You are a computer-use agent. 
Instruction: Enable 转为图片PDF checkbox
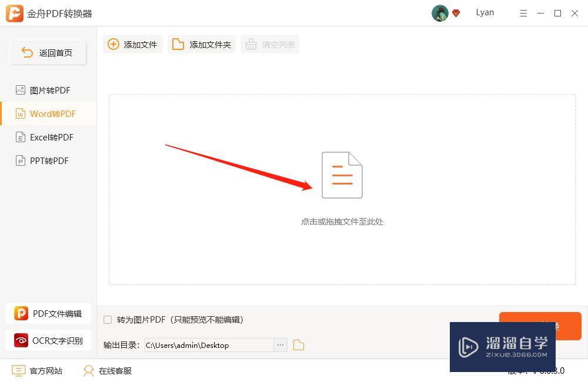[108, 319]
